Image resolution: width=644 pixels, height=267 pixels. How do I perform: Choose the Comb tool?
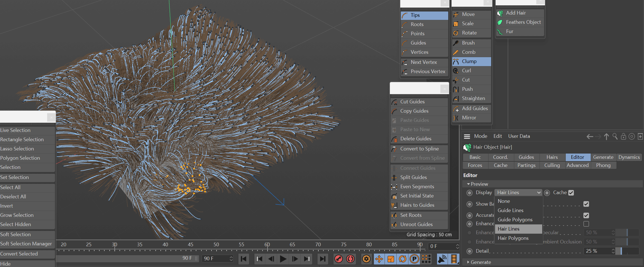click(x=472, y=52)
